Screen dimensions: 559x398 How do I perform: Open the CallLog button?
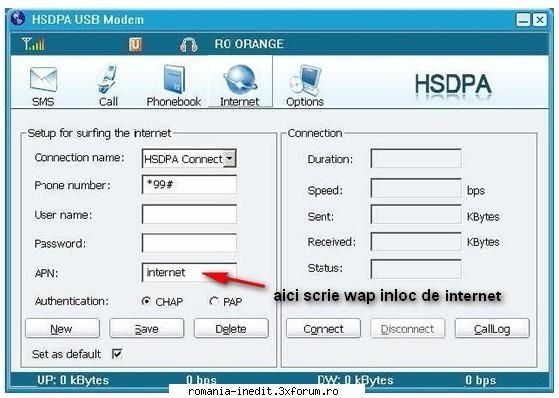coord(492,328)
